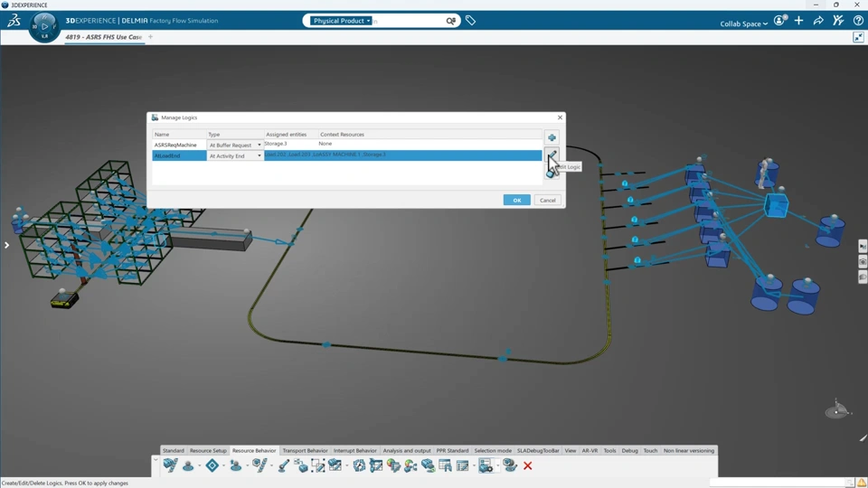868x488 pixels.
Task: Open the Tools tab
Action: [609, 451]
